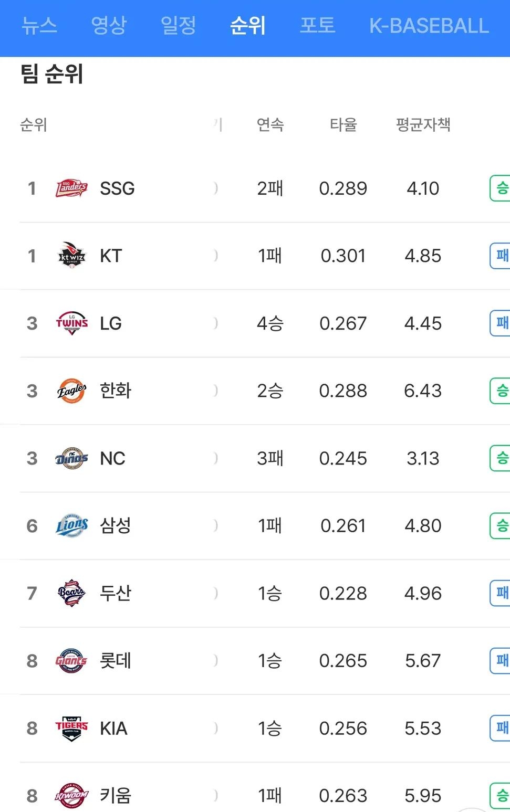Tap the 타율 column header

tap(343, 124)
